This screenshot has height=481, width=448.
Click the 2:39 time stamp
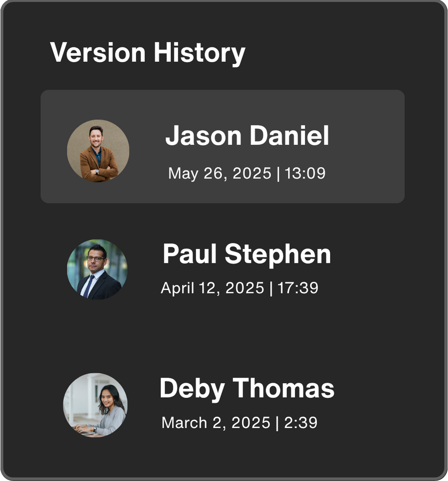pos(301,422)
